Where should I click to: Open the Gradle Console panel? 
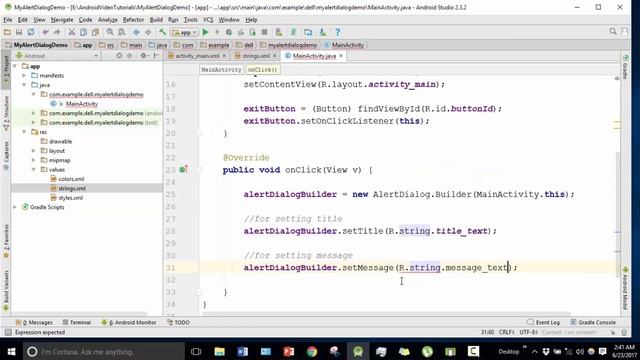pyautogui.click(x=593, y=322)
